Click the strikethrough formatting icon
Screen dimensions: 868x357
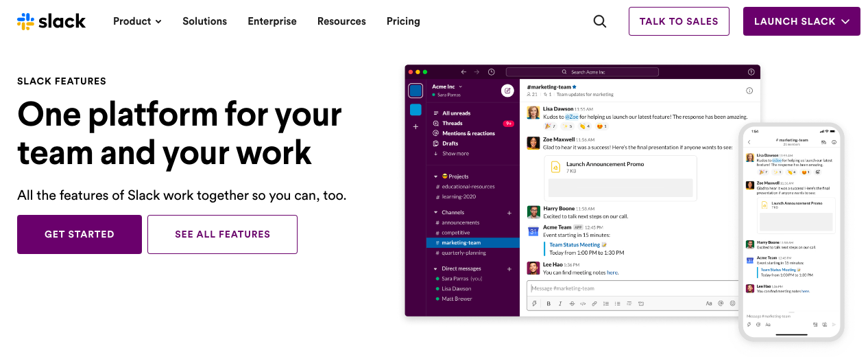pyautogui.click(x=572, y=303)
